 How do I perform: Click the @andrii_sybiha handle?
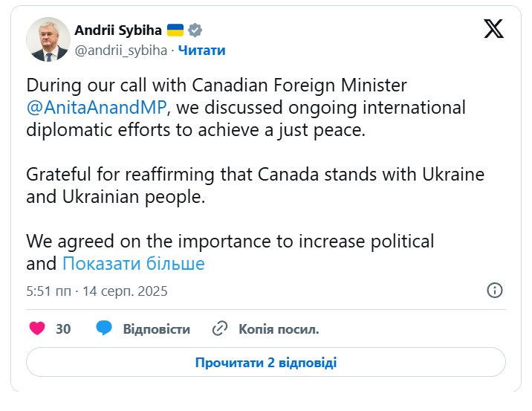point(121,51)
